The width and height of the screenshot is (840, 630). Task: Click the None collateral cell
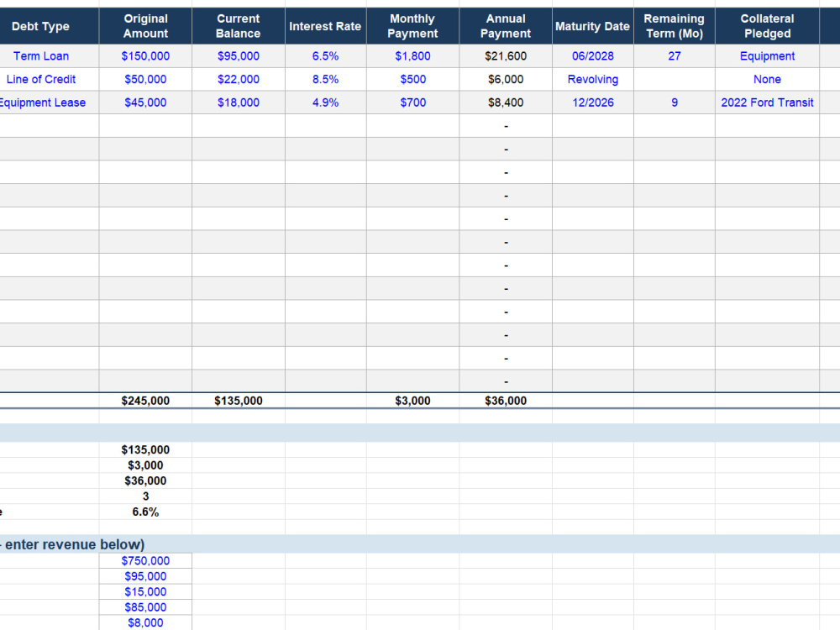coord(767,79)
